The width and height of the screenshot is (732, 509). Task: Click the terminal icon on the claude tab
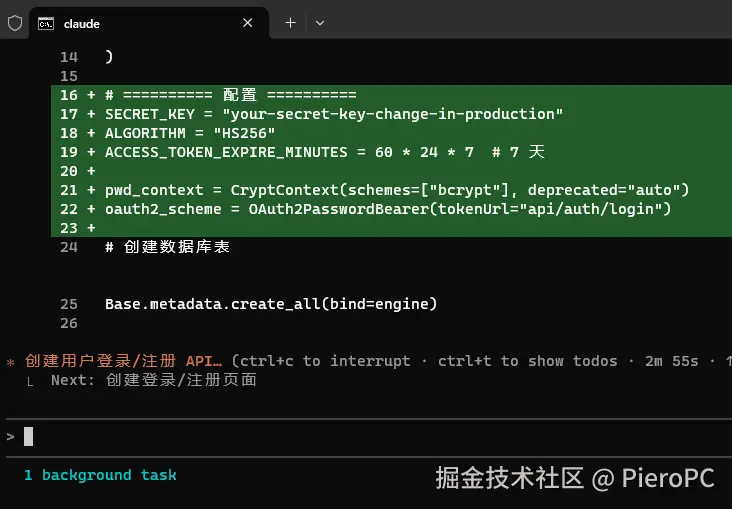point(46,23)
